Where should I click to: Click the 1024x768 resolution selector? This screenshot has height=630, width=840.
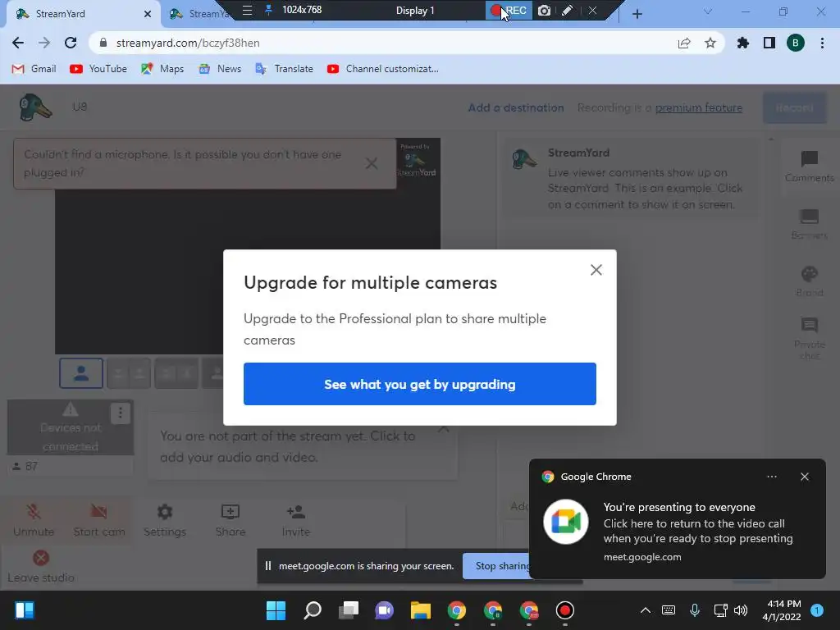click(x=302, y=10)
